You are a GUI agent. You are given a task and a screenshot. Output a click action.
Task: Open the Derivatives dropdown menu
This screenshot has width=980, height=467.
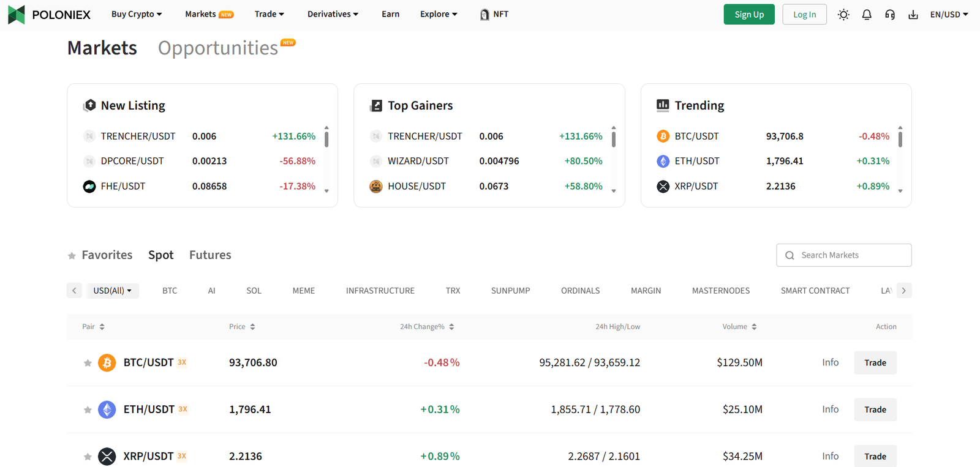(333, 14)
